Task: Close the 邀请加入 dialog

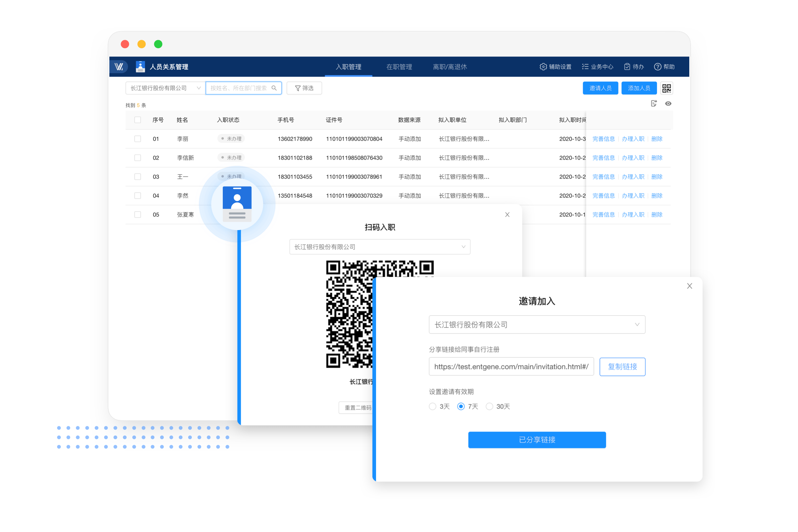Action: click(689, 286)
